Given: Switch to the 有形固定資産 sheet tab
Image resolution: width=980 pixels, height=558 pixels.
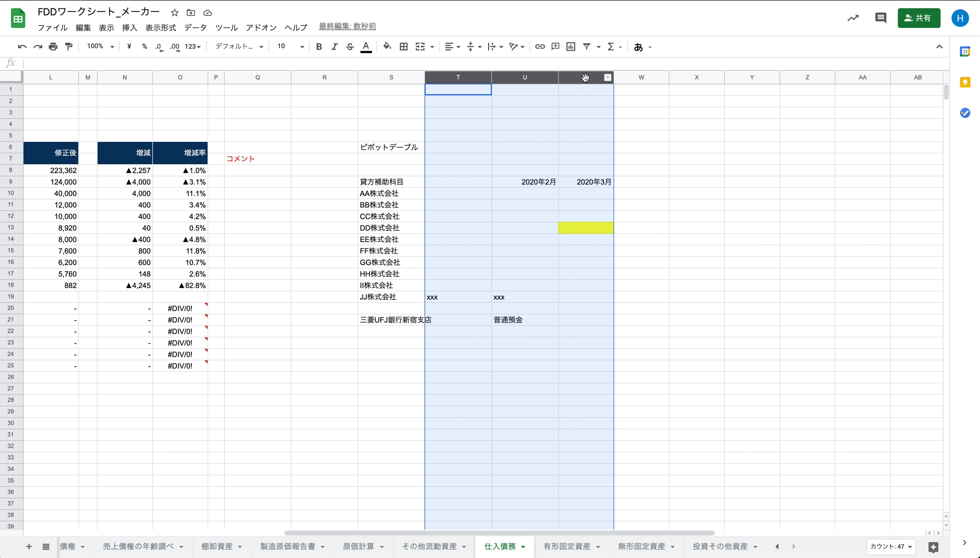Looking at the screenshot, I should tap(567, 546).
